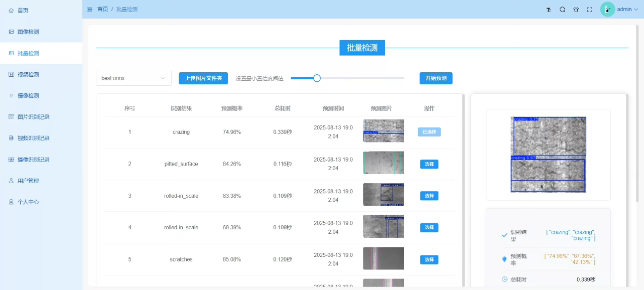Click the 图像检测 sidebar icon
Image resolution: width=644 pixels, height=290 pixels.
point(11,32)
